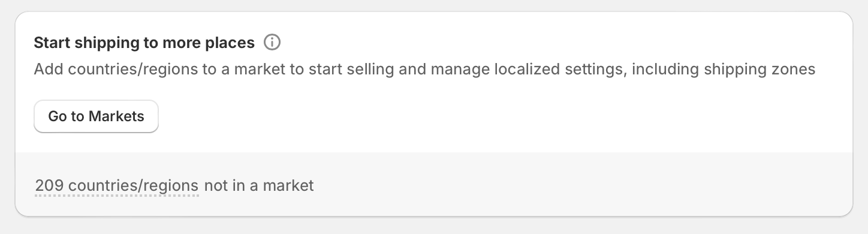The height and width of the screenshot is (234, 868).
Task: View the list of 209 countries/regions
Action: pos(117,185)
